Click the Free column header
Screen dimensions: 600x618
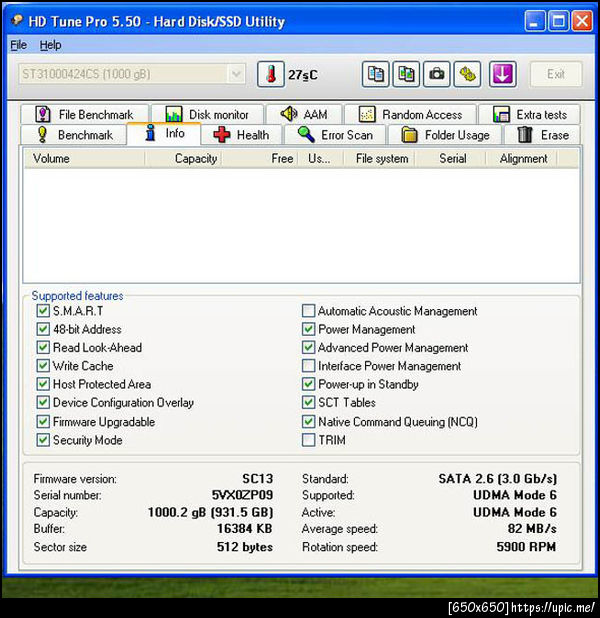(259, 158)
